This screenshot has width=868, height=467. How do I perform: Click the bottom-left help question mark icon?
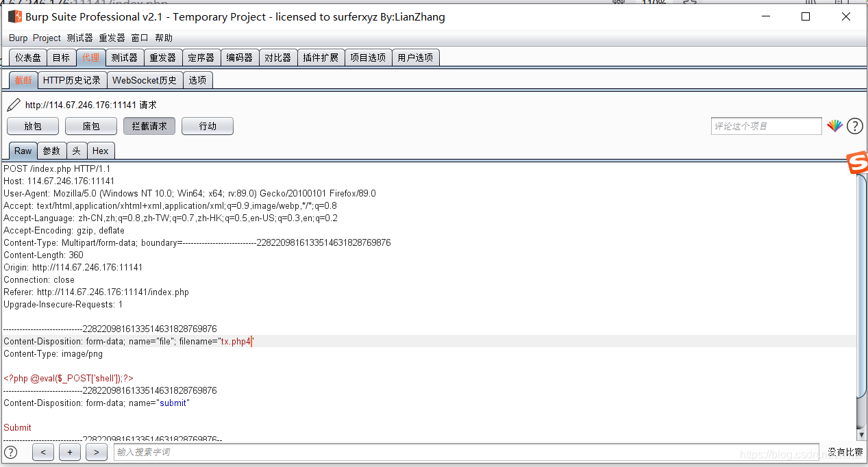(11, 452)
